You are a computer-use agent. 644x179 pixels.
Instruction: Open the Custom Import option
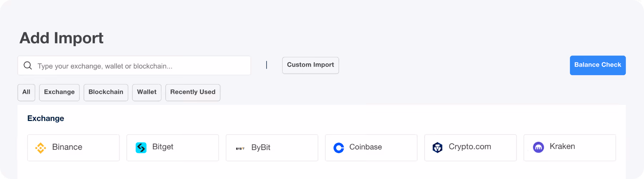[310, 65]
